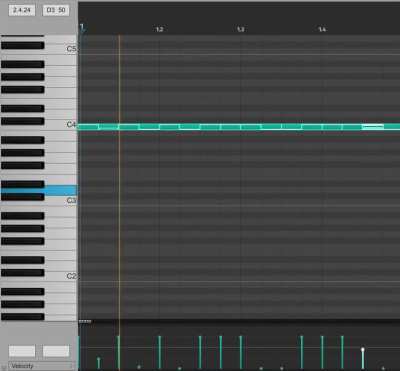
Task: Click the bar 1 marker in the ruler
Action: click(x=82, y=28)
